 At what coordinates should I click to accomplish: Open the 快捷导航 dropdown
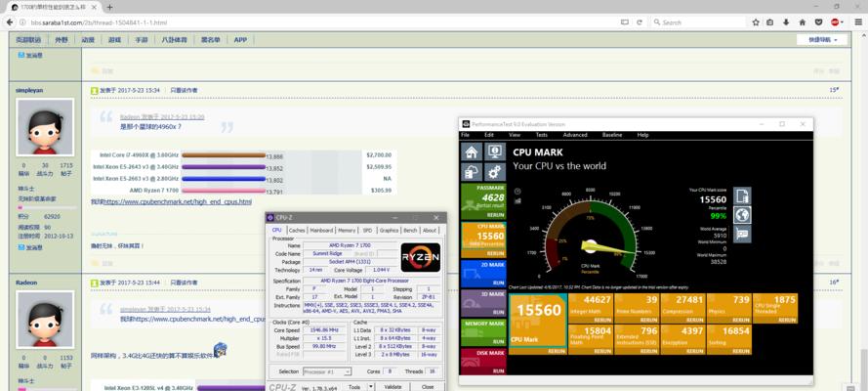click(821, 40)
